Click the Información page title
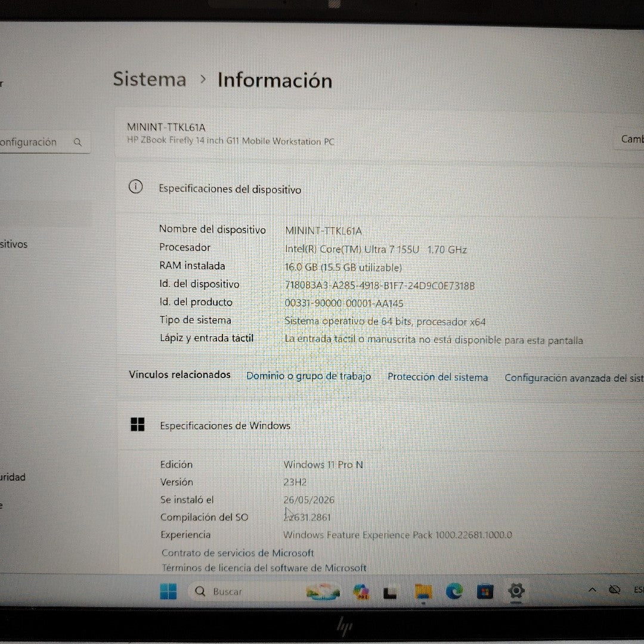 coord(275,80)
